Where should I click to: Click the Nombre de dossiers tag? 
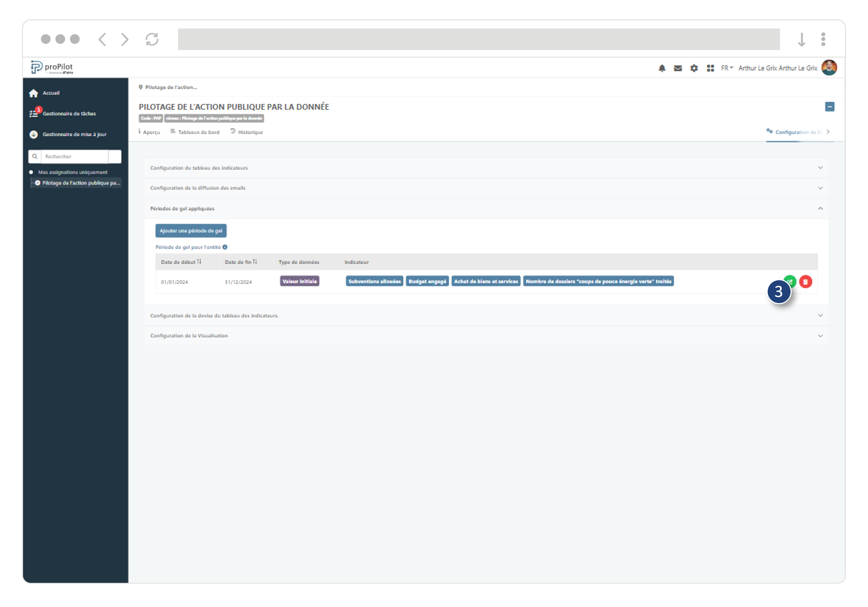pyautogui.click(x=598, y=281)
